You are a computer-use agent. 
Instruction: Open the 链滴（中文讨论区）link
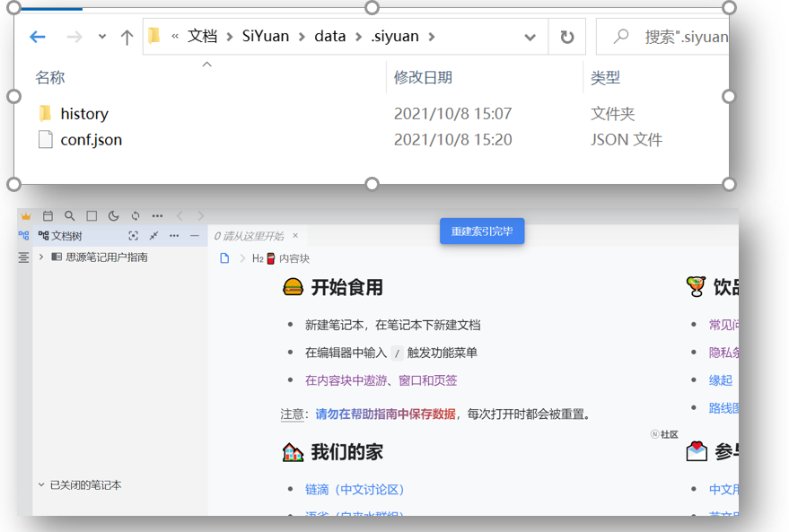point(355,489)
